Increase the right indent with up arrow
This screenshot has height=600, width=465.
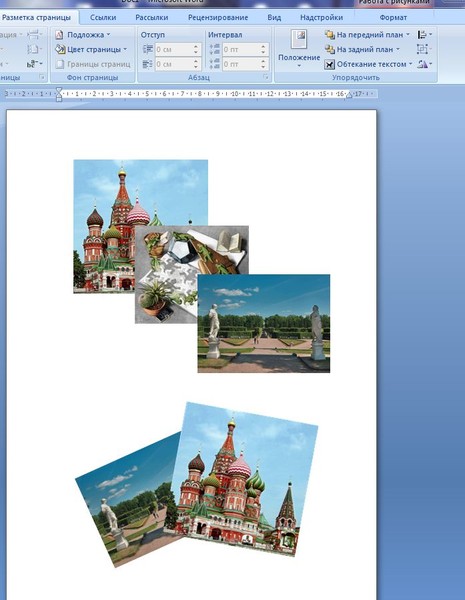click(x=196, y=61)
